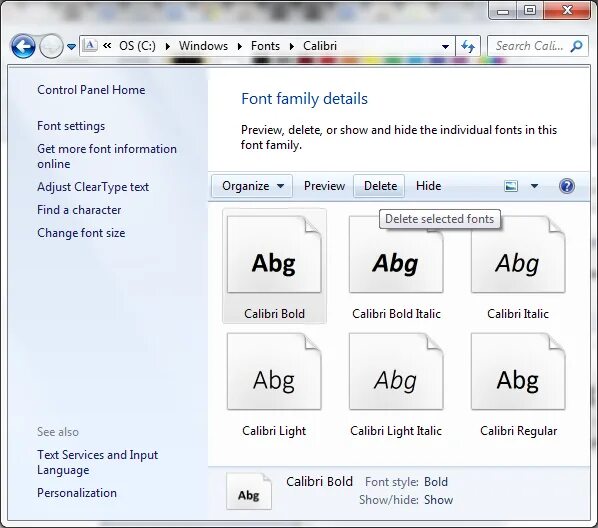Image resolution: width=598 pixels, height=528 pixels.
Task: Expand arrow after OS (C:) breadcrumb
Action: click(167, 47)
